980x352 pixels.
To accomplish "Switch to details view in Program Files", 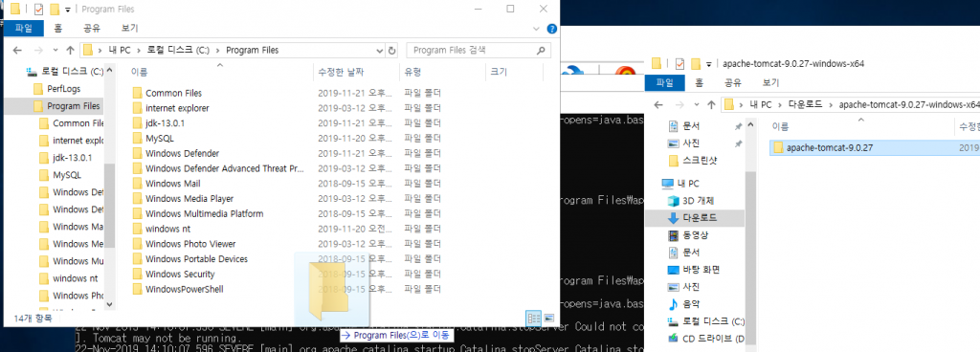I will (533, 318).
